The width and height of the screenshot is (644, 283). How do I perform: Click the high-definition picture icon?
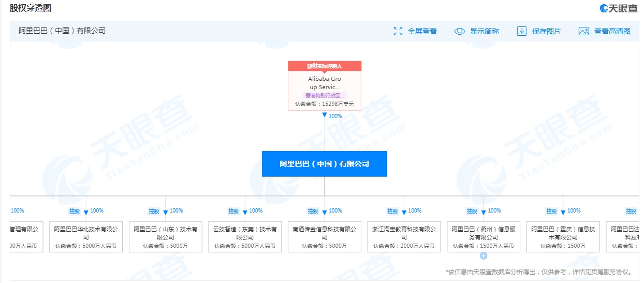point(584,31)
